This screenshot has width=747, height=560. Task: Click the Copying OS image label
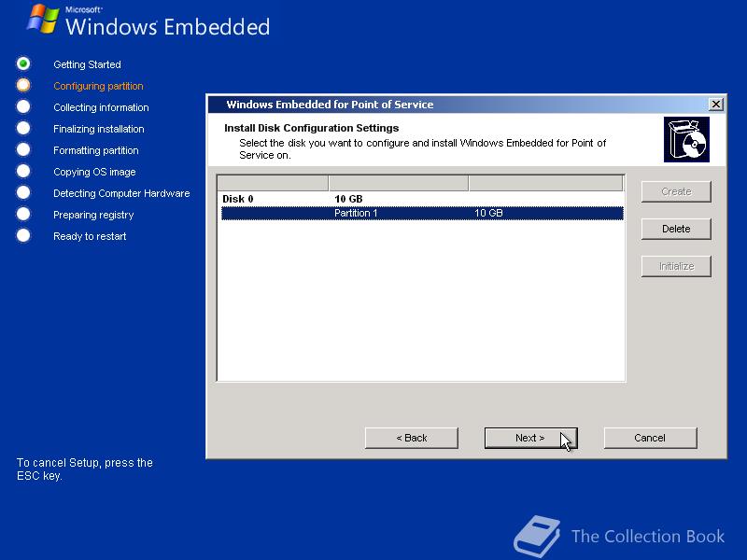pyautogui.click(x=94, y=172)
